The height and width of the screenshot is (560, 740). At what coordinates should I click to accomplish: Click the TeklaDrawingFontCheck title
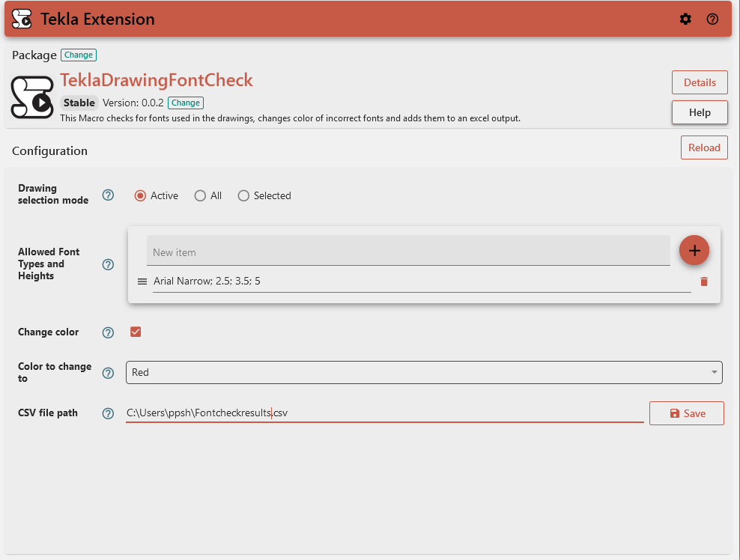coord(157,80)
